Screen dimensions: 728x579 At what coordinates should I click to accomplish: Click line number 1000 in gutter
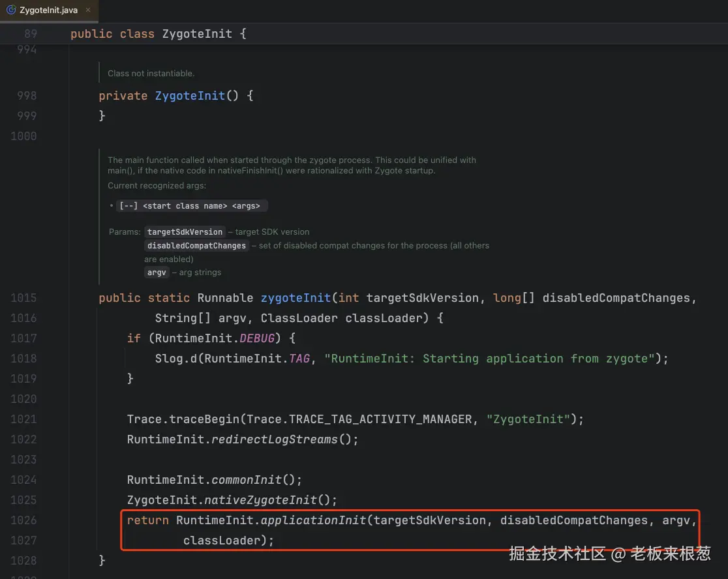(23, 136)
